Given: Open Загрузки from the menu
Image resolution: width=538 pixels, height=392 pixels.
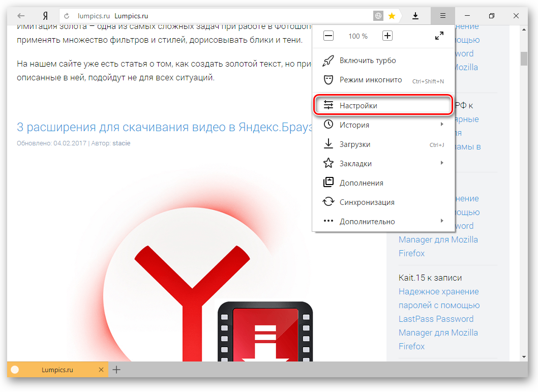Looking at the screenshot, I should (x=354, y=144).
